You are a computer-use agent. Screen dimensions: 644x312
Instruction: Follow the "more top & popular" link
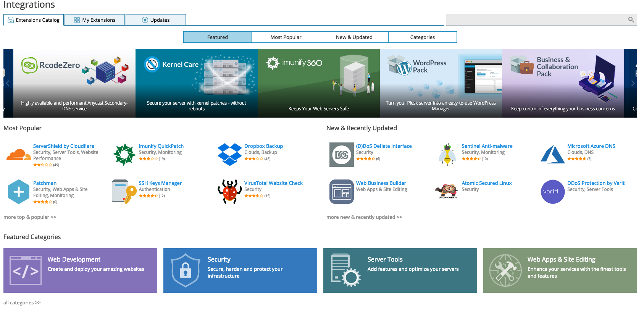pyautogui.click(x=30, y=217)
